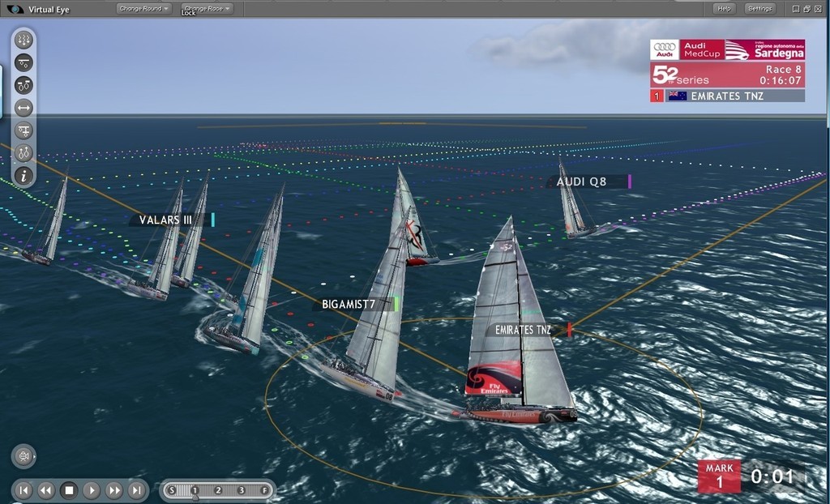Fast forward the race replay
This screenshot has height=504, width=830.
[x=114, y=490]
